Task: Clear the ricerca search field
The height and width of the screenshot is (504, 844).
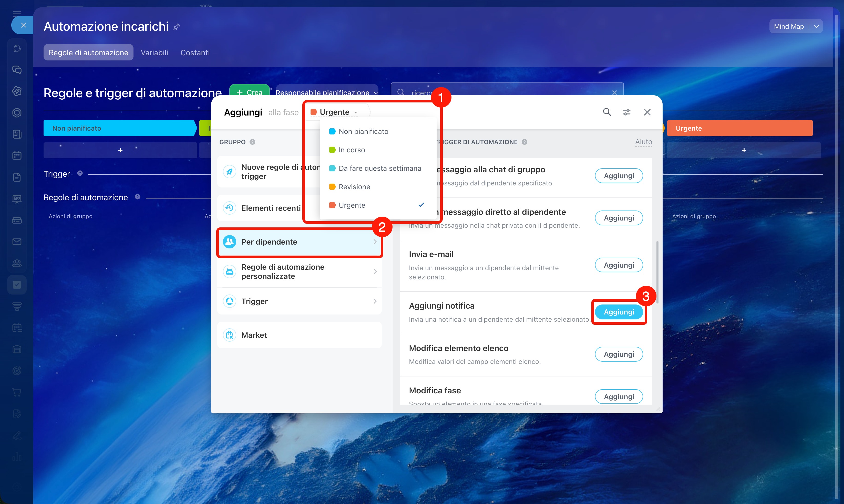Action: [614, 92]
